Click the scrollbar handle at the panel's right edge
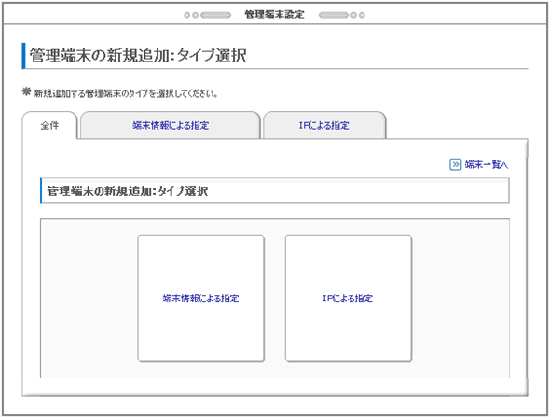This screenshot has width=550, height=418. pos(526,148)
